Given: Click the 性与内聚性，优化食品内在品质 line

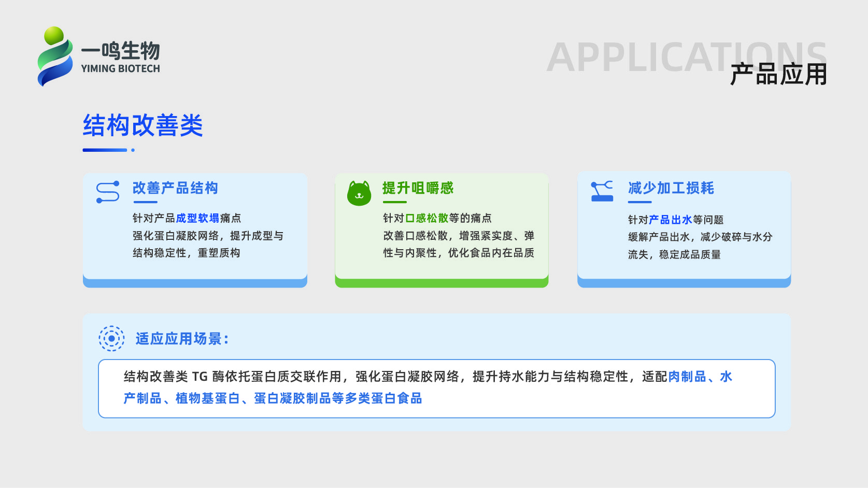Looking at the screenshot, I should [459, 253].
